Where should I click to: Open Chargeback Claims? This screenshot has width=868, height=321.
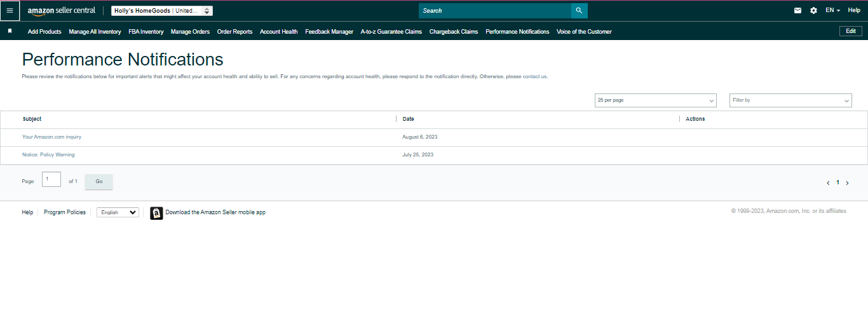(x=454, y=32)
